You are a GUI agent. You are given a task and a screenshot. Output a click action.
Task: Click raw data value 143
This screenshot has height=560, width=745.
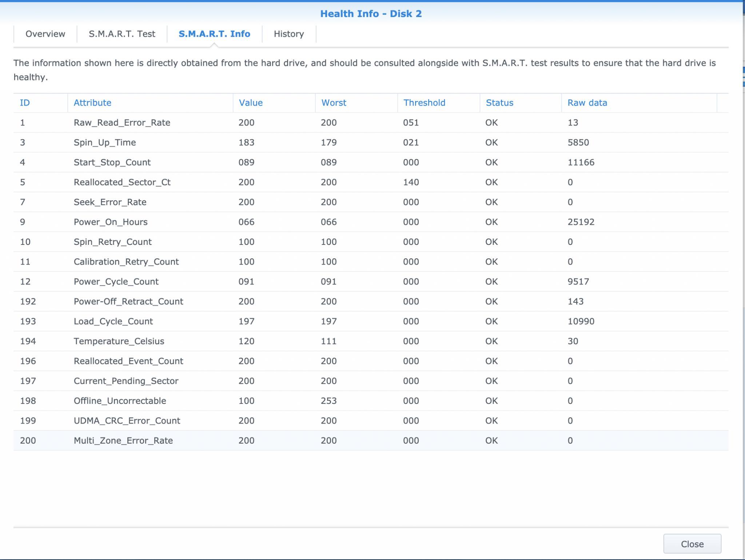coord(575,301)
